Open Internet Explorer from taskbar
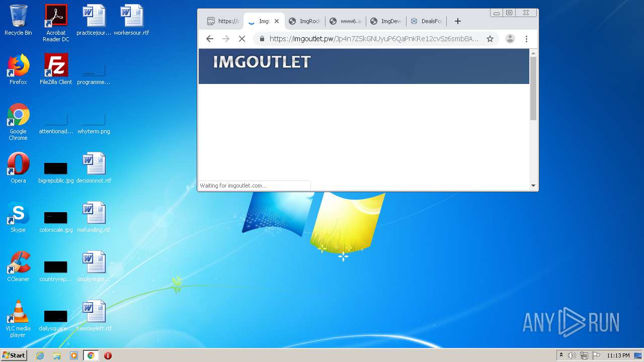This screenshot has width=644, height=362. click(x=40, y=355)
